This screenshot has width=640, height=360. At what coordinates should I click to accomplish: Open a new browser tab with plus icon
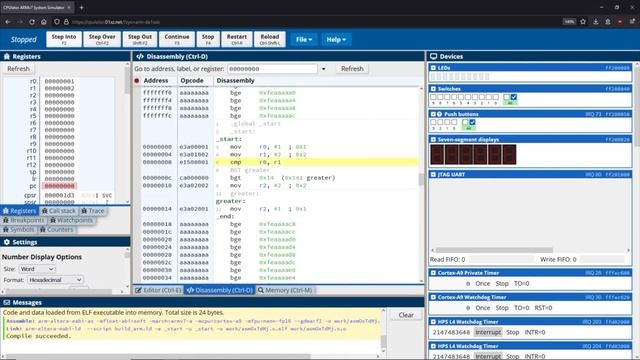point(81,7)
